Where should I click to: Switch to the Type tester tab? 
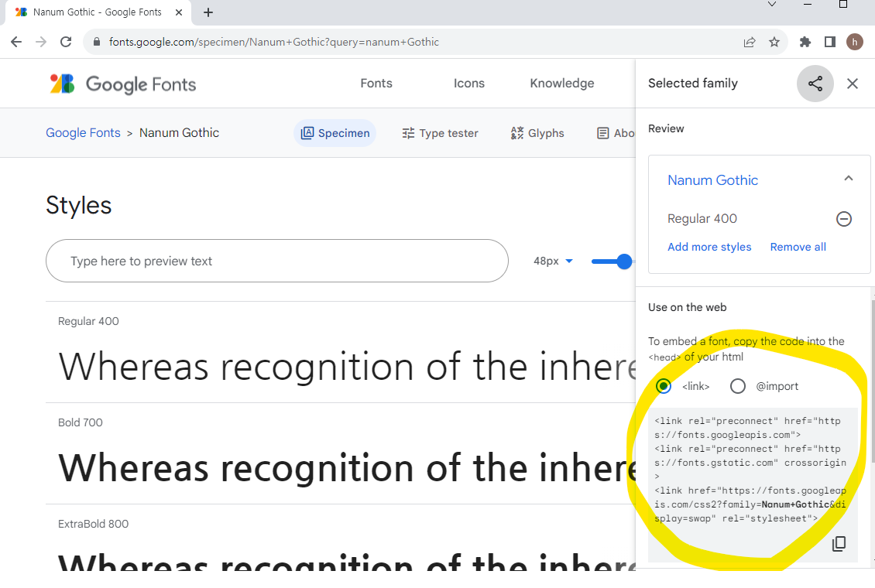[441, 133]
